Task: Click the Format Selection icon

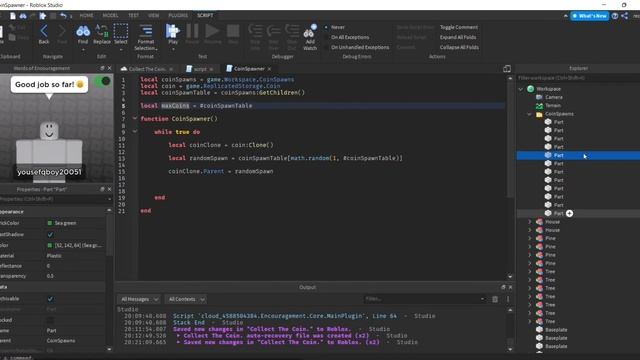Action: [146, 31]
